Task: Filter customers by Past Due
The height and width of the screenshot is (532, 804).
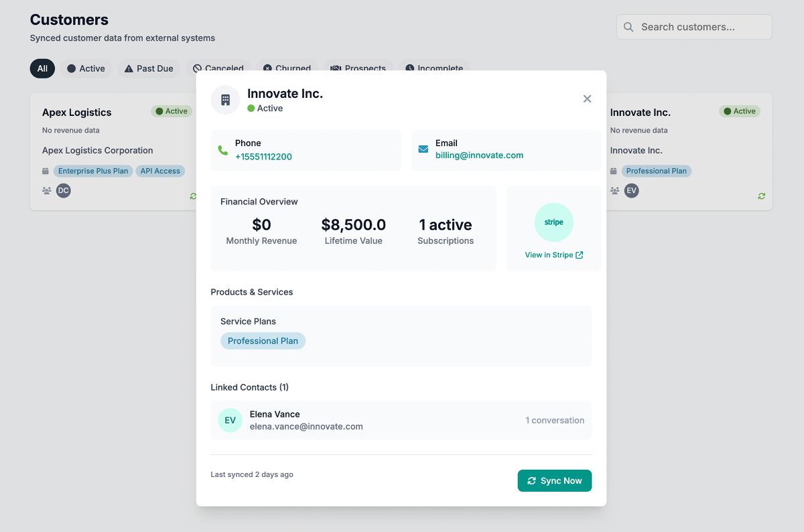Action: pos(149,68)
